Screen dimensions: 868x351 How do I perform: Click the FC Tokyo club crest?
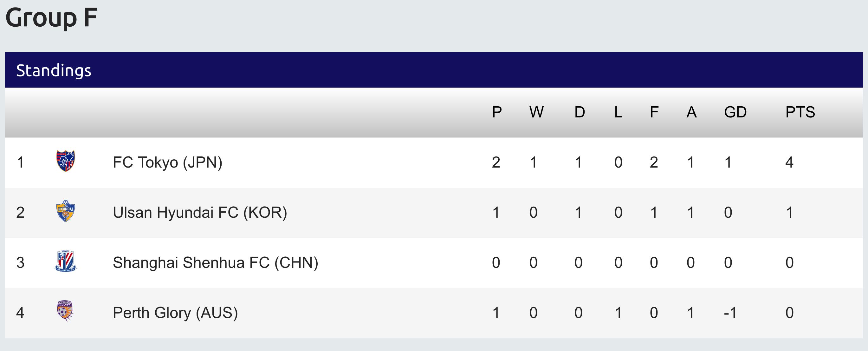click(65, 161)
